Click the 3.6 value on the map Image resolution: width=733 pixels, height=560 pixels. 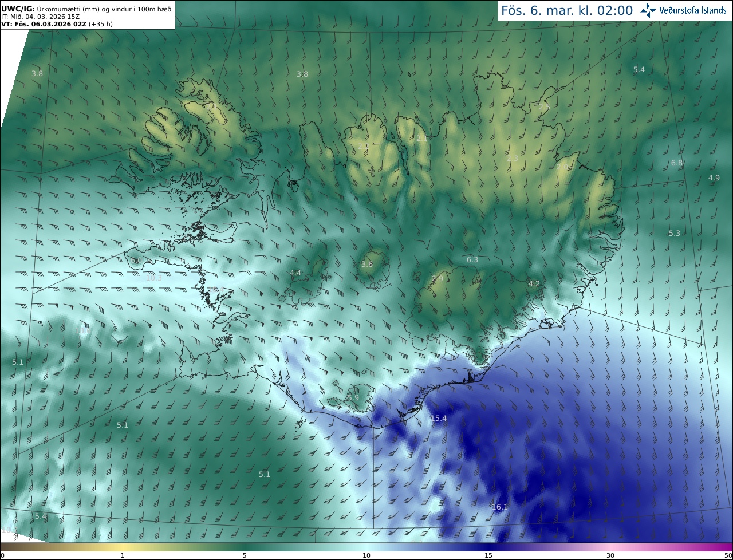pyautogui.click(x=367, y=265)
